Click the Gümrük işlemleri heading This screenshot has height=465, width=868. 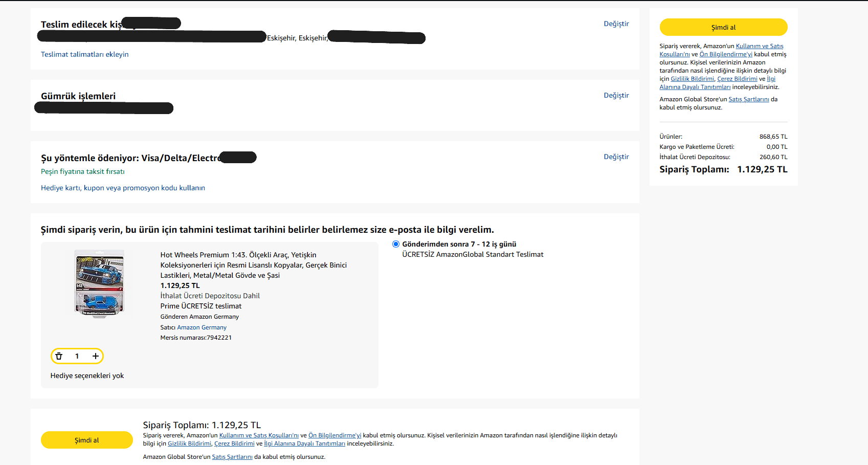[78, 96]
